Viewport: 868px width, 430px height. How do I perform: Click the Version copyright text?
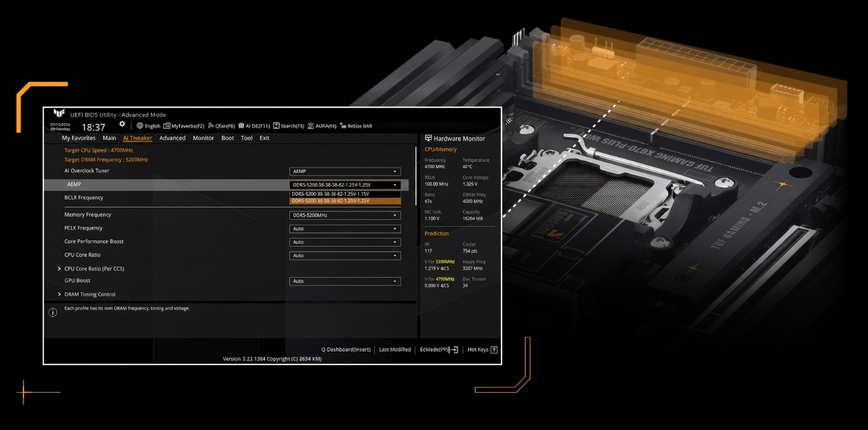click(272, 359)
